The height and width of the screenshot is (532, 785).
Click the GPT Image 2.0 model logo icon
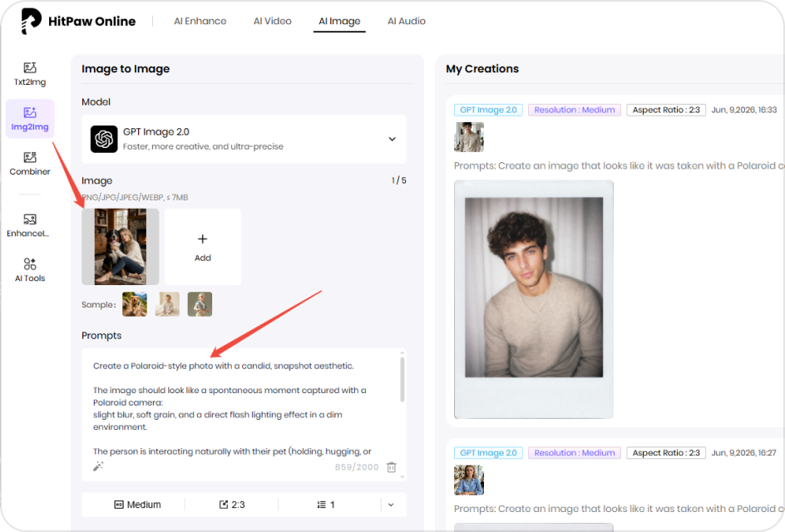pos(104,139)
